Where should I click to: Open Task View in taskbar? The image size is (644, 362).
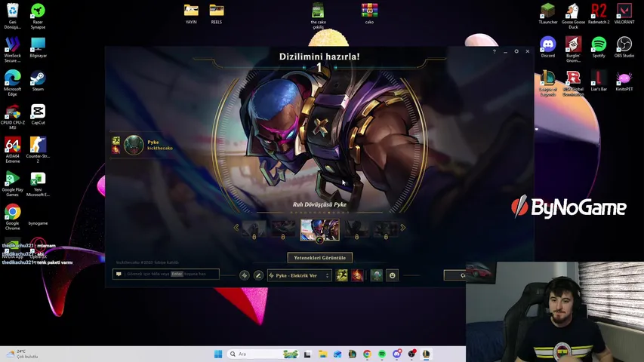pyautogui.click(x=307, y=354)
